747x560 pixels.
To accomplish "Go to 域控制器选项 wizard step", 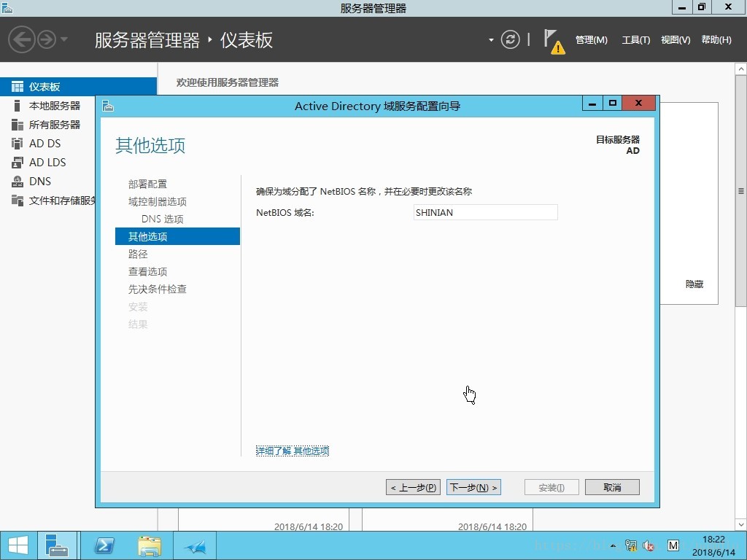I will point(158,201).
